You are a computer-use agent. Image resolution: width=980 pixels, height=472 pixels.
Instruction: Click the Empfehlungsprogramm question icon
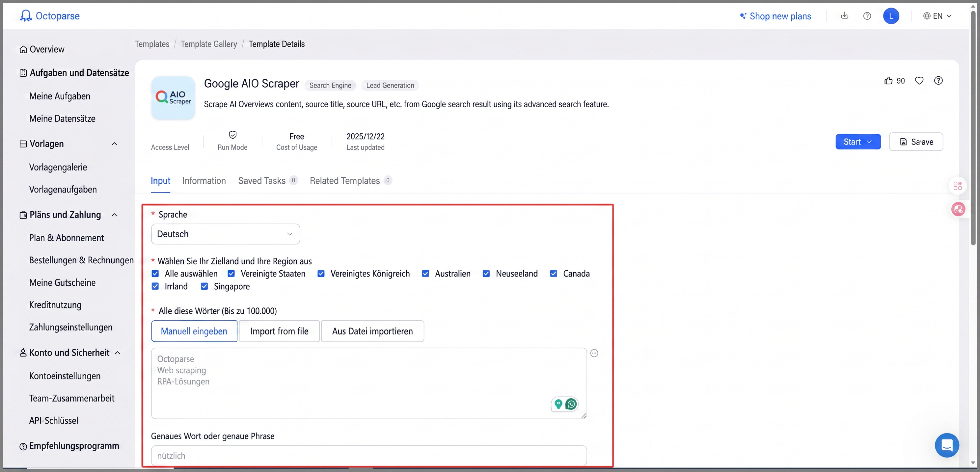tap(23, 446)
